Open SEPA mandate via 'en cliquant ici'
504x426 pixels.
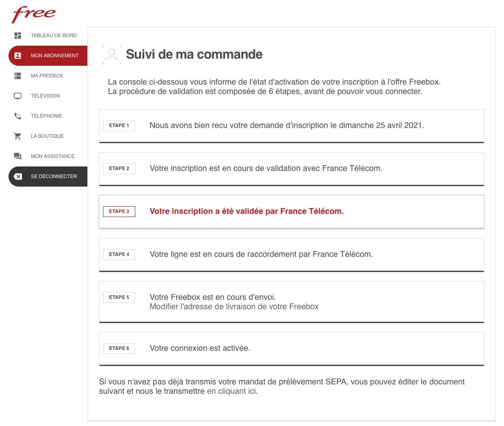point(232,392)
